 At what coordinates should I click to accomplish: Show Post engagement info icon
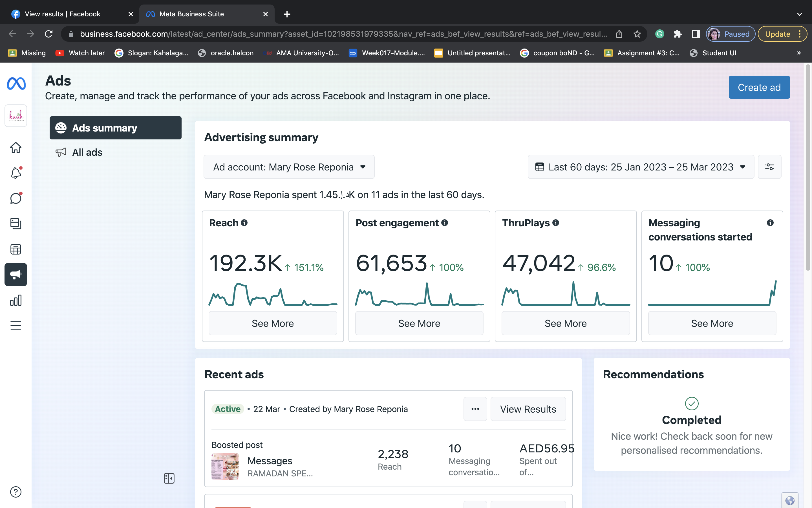coord(445,223)
